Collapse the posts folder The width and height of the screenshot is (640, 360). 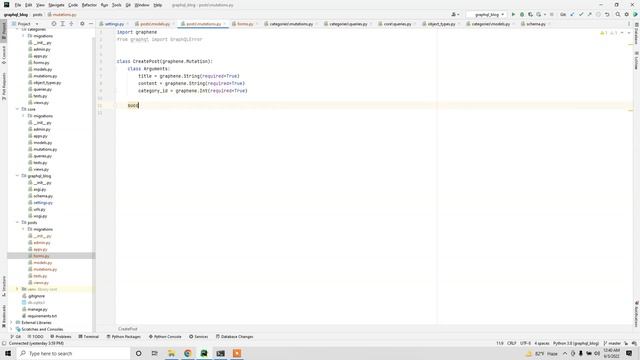18,222
